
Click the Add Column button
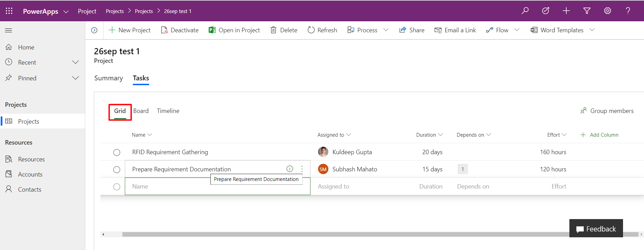599,135
